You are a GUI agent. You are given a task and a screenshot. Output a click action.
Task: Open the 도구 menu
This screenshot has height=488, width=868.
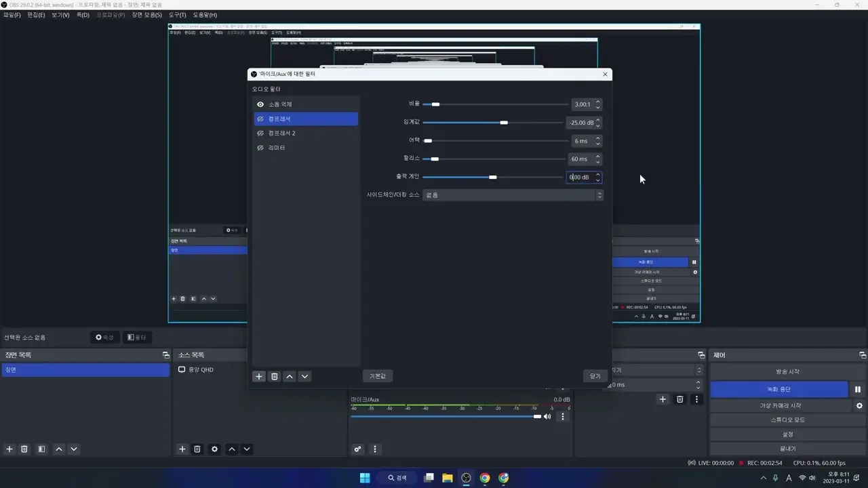click(178, 15)
